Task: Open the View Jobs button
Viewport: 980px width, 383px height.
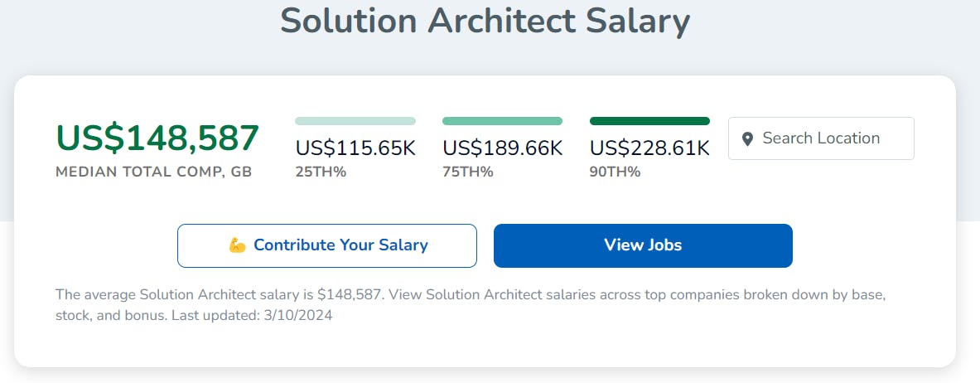Action: click(x=643, y=245)
